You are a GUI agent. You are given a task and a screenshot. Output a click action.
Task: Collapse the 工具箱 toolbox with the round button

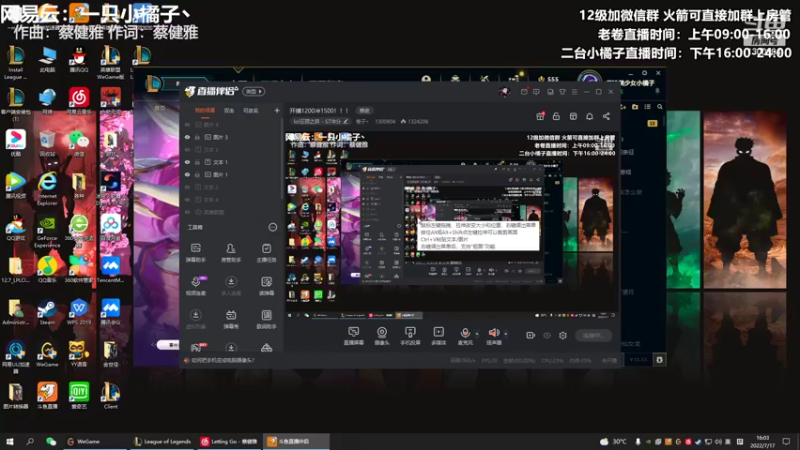click(x=273, y=227)
